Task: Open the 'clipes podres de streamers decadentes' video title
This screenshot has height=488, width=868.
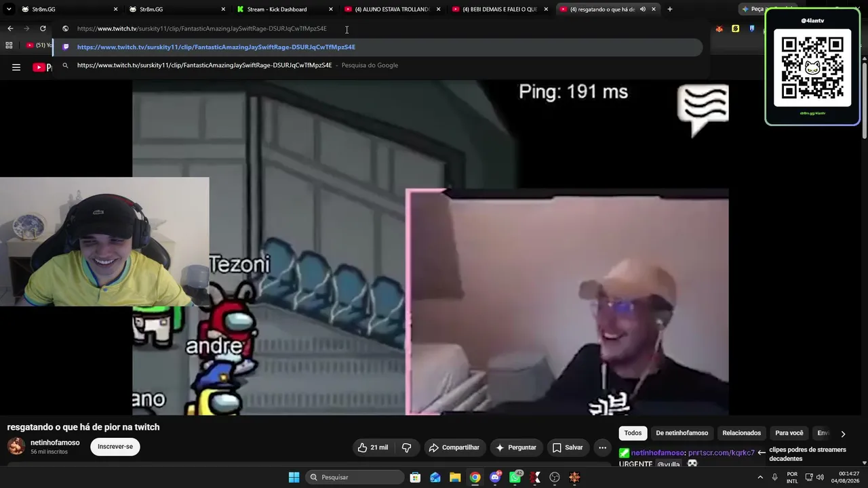Action: click(808, 454)
